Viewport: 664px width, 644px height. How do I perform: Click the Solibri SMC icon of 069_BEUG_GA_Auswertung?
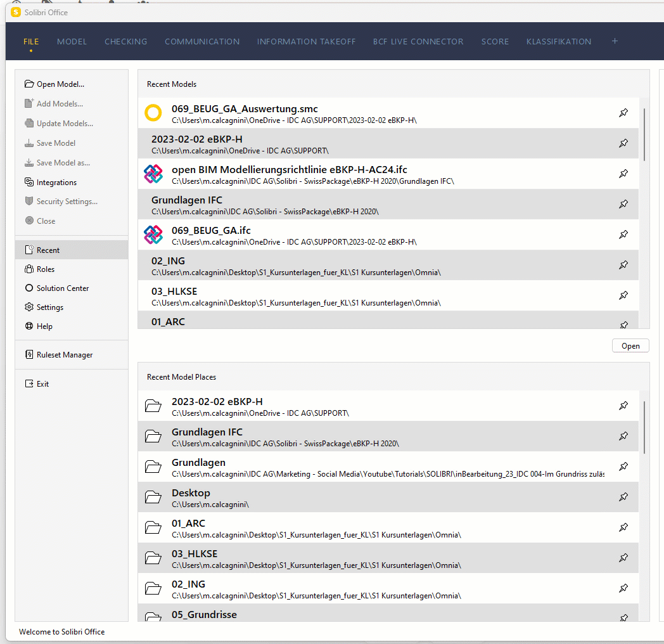(x=153, y=113)
